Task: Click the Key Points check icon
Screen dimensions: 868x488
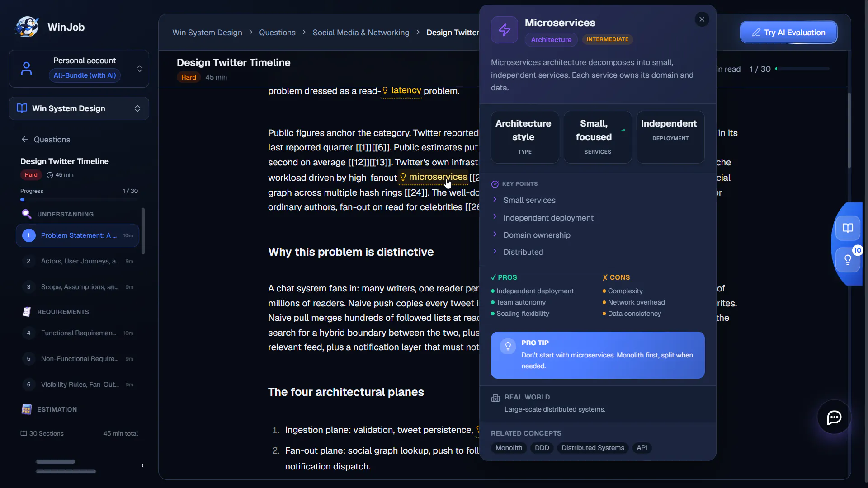Action: pyautogui.click(x=495, y=184)
